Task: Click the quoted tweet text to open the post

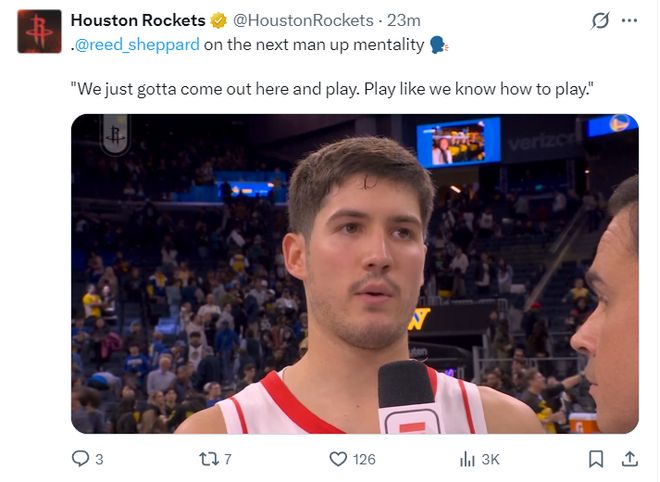Action: tap(332, 89)
